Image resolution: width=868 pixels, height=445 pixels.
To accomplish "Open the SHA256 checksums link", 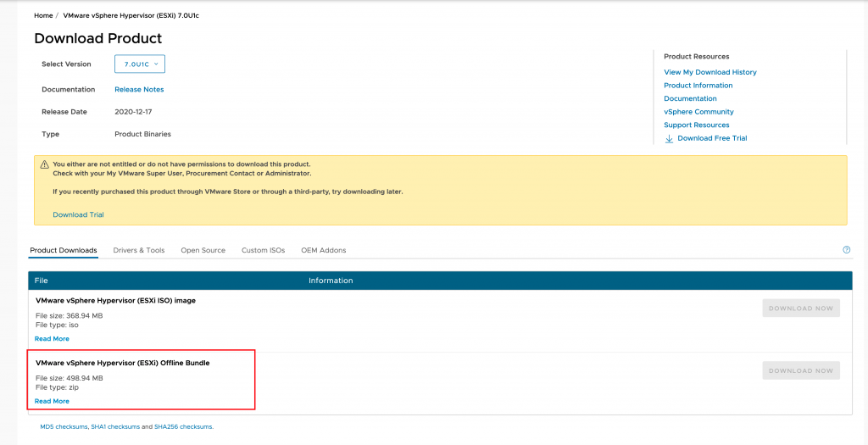I will (x=183, y=427).
